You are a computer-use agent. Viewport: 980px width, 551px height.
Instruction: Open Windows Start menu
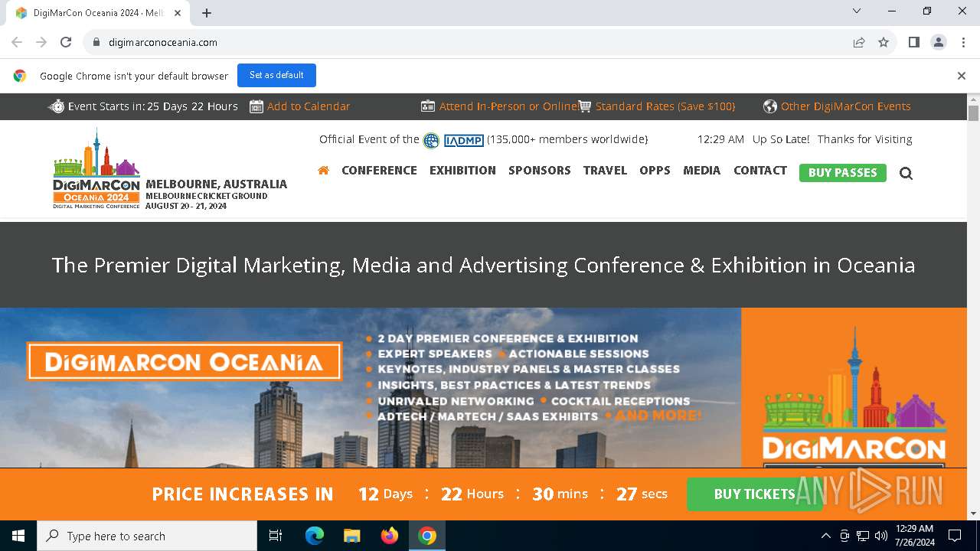[x=18, y=536]
